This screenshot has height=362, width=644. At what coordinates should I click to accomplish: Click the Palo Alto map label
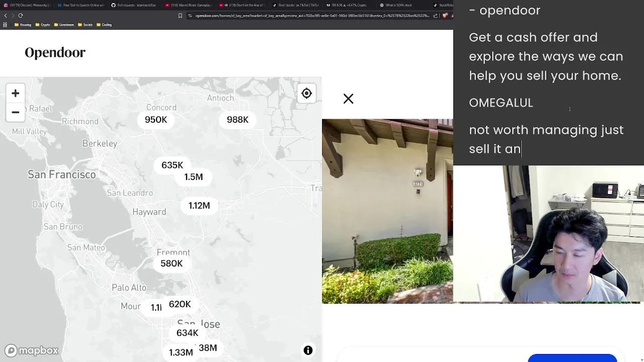tap(129, 288)
